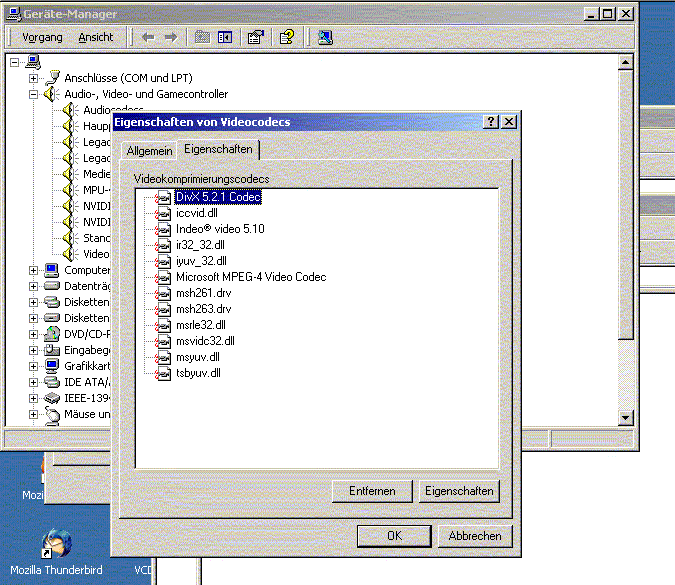Screen dimensions: 675x585
Task: Toggle the console tree pane icon
Action: [225, 37]
